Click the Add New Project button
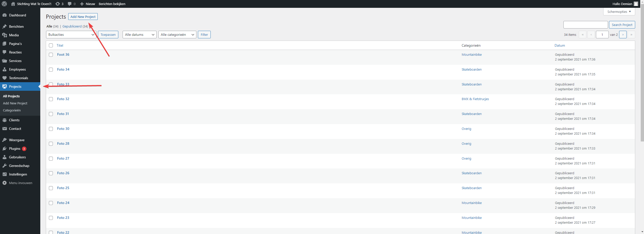Image resolution: width=644 pixels, height=234 pixels. pos(83,17)
